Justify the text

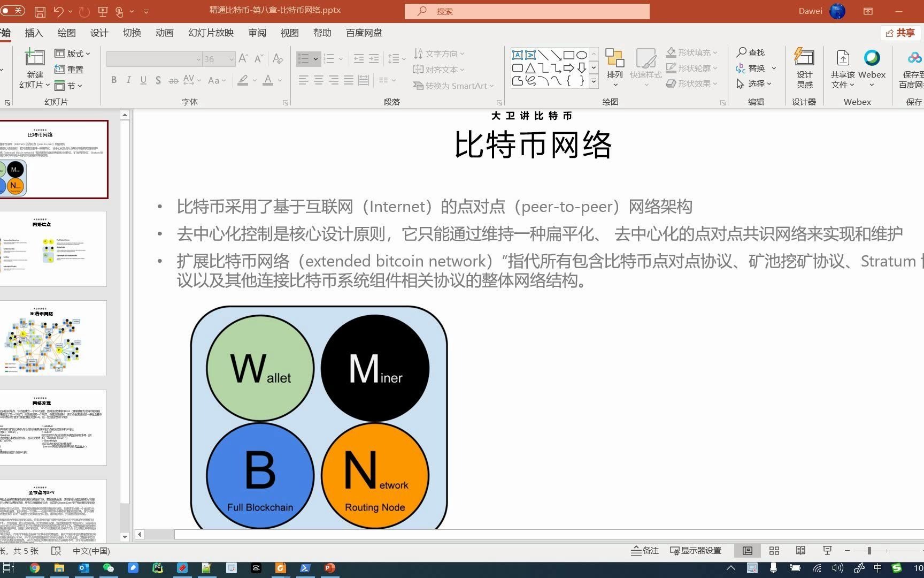click(349, 80)
